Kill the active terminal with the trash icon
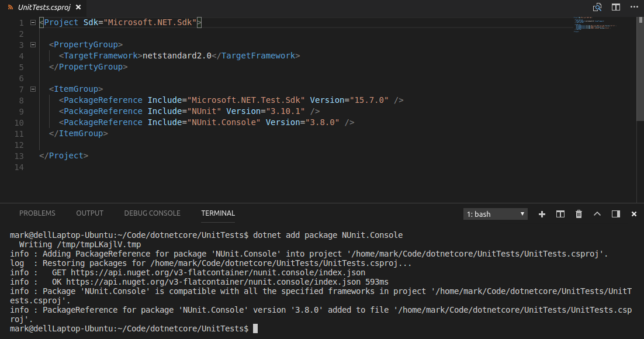 pyautogui.click(x=579, y=214)
